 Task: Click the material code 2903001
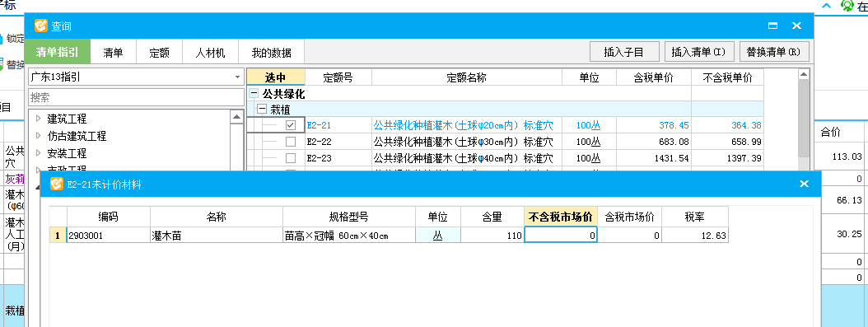[86, 236]
